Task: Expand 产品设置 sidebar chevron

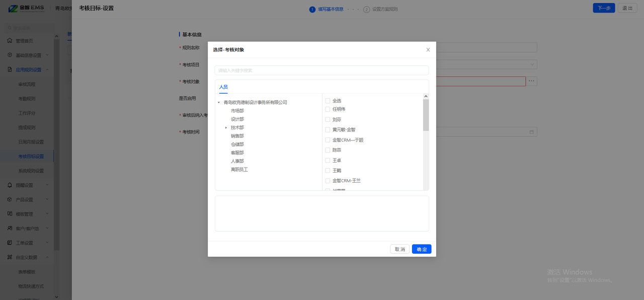Action: [47, 199]
